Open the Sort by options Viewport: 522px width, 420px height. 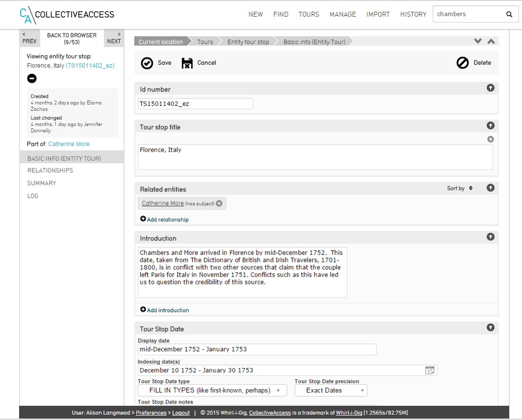click(x=460, y=188)
